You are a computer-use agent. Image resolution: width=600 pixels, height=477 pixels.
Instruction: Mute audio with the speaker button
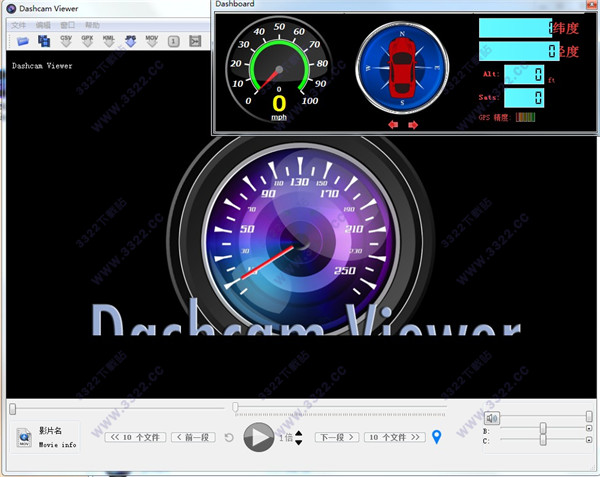pos(492,418)
